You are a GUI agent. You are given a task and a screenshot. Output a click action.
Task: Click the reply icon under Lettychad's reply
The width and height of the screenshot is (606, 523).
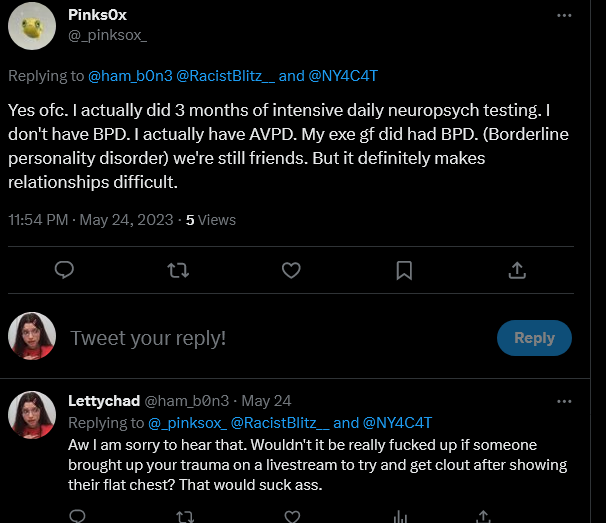point(77,516)
